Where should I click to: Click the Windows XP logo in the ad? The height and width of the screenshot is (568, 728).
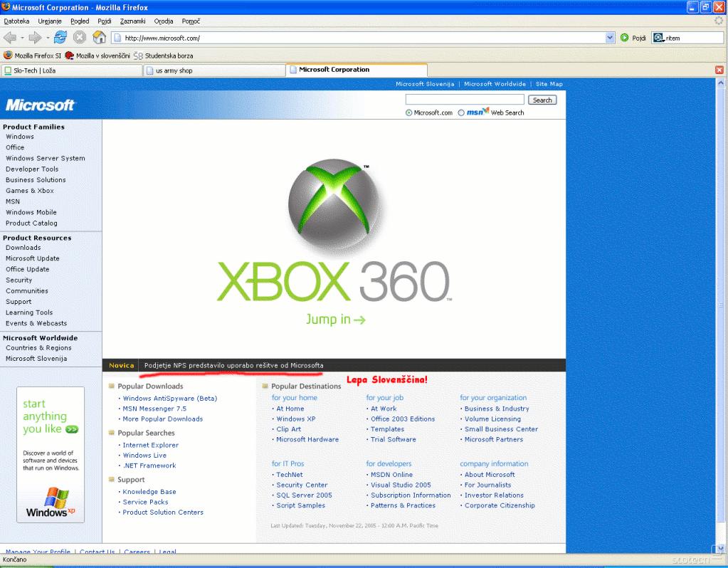51,503
